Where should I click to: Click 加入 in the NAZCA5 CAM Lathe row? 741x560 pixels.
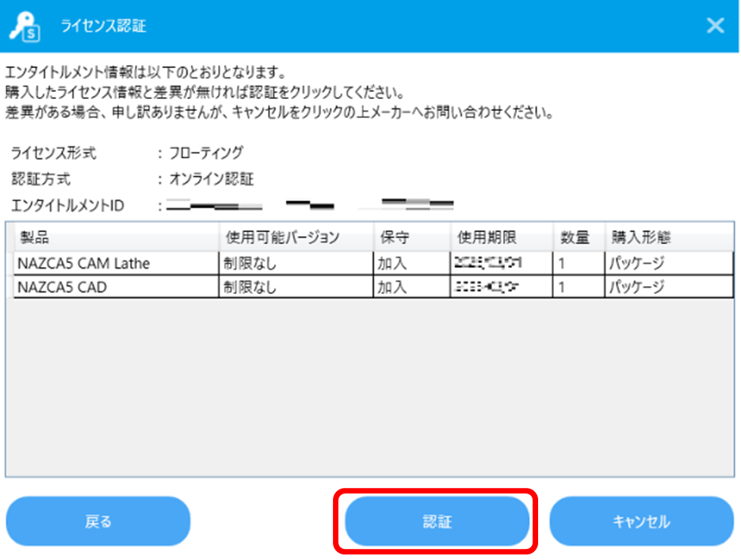[392, 264]
